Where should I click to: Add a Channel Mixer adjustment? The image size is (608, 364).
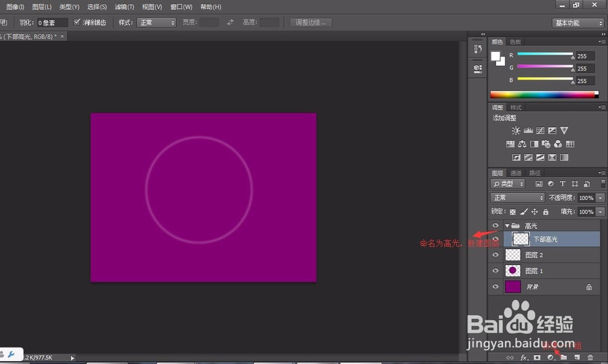[558, 144]
